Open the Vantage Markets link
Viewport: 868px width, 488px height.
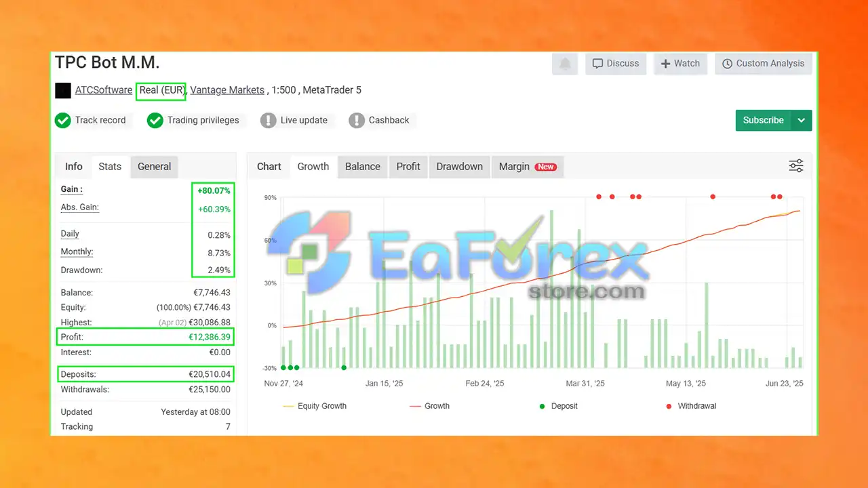(227, 90)
